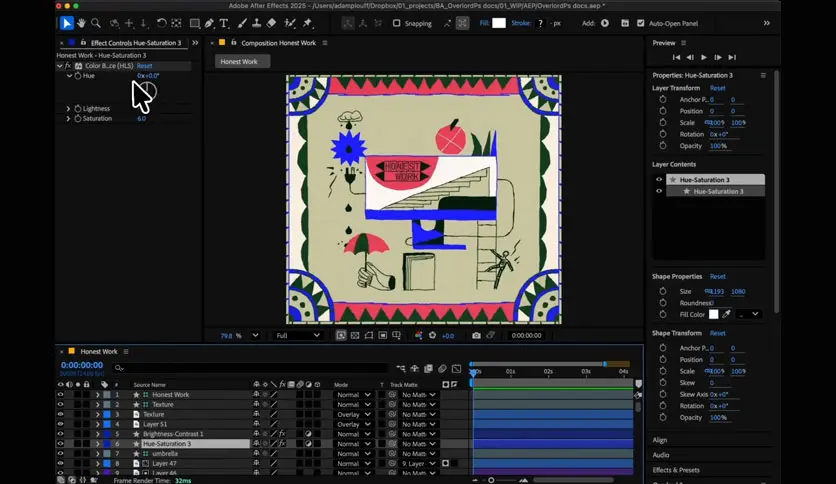
Task: Open the Effects & Presets panel
Action: click(x=676, y=470)
